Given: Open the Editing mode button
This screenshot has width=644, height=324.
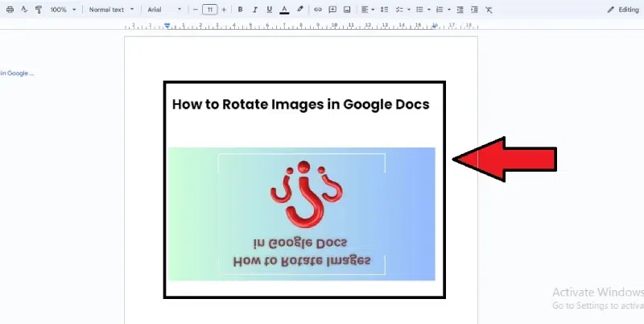Looking at the screenshot, I should 622,10.
